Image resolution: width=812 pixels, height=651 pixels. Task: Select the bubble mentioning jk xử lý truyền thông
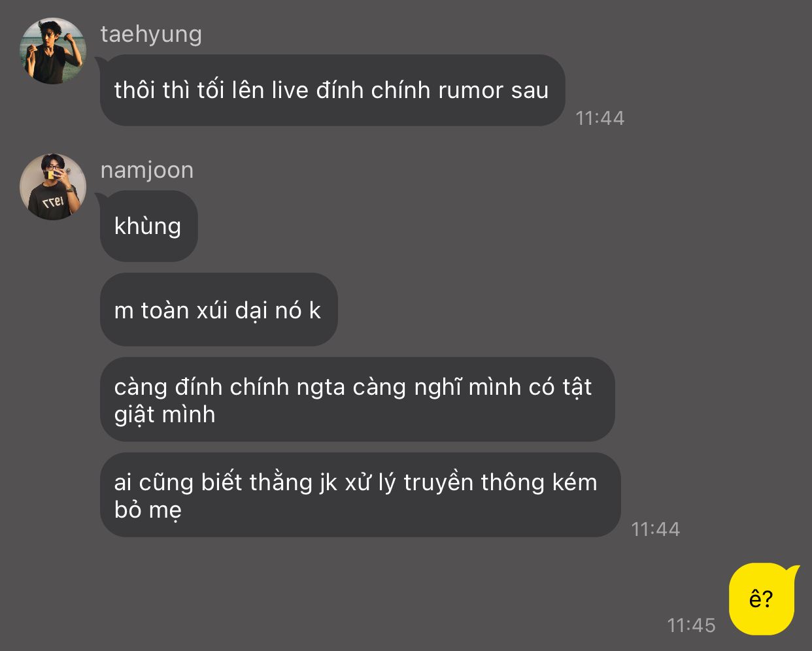(360, 495)
